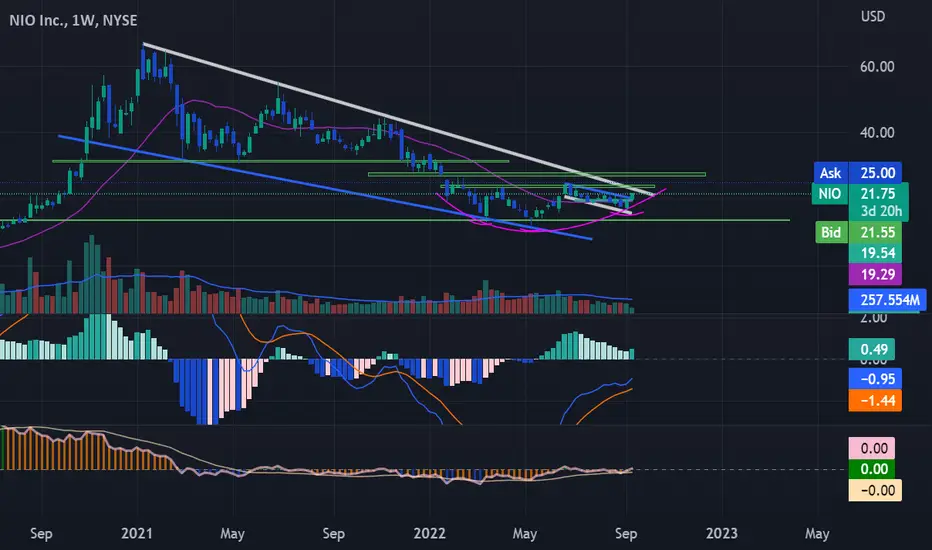This screenshot has height=550, width=932.
Task: Click the 3d 20h countdown label
Action: pyautogui.click(x=879, y=211)
